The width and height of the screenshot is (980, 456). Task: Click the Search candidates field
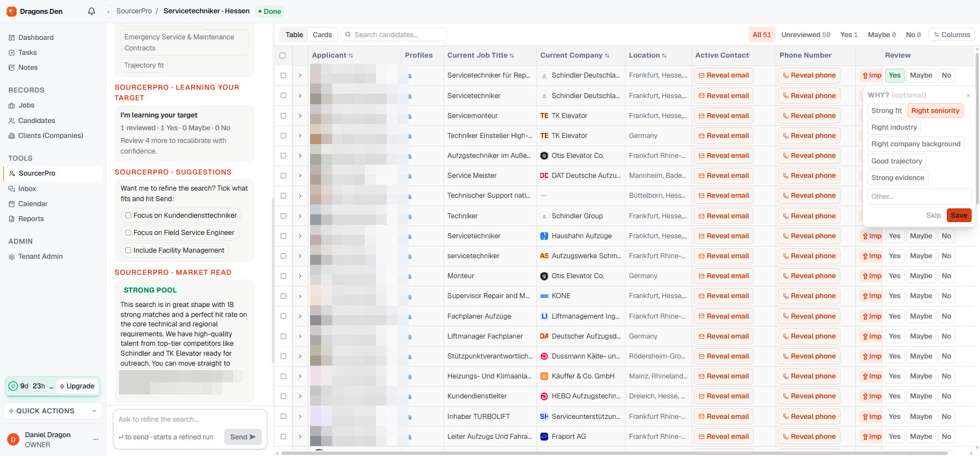(394, 35)
